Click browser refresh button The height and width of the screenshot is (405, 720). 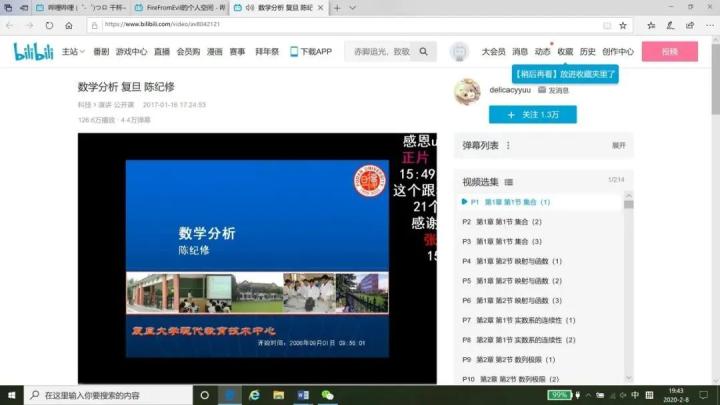point(49,25)
